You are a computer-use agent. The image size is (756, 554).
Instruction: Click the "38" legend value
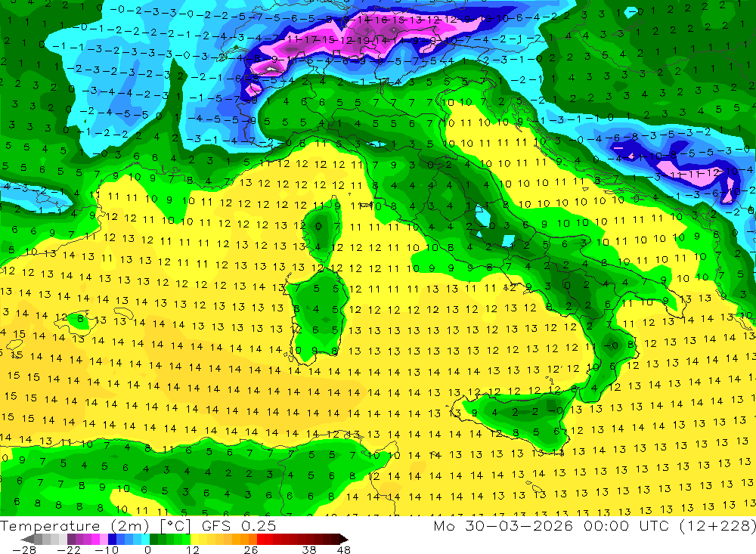click(309, 550)
